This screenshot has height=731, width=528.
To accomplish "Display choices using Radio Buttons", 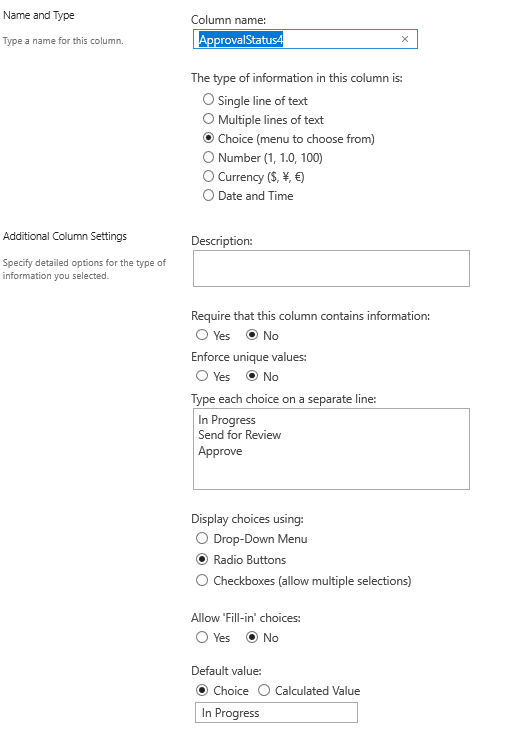I will 202,559.
